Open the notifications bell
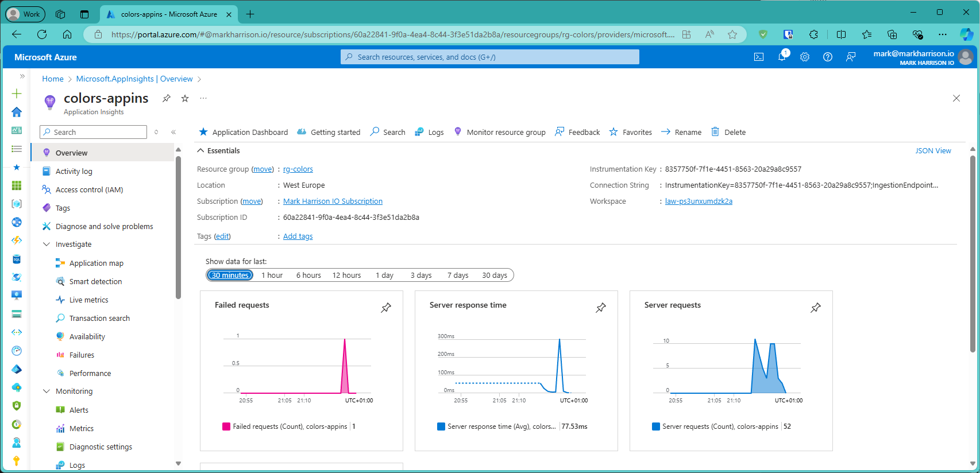 tap(782, 57)
